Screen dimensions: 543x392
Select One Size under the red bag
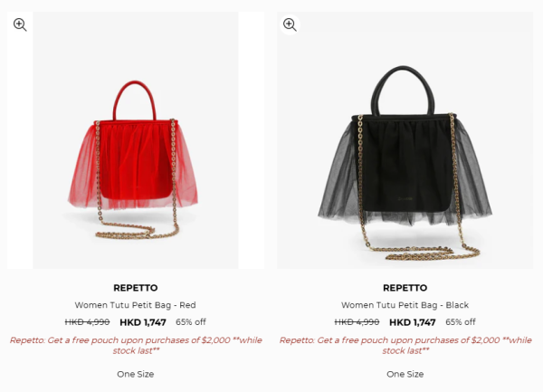pyautogui.click(x=136, y=374)
